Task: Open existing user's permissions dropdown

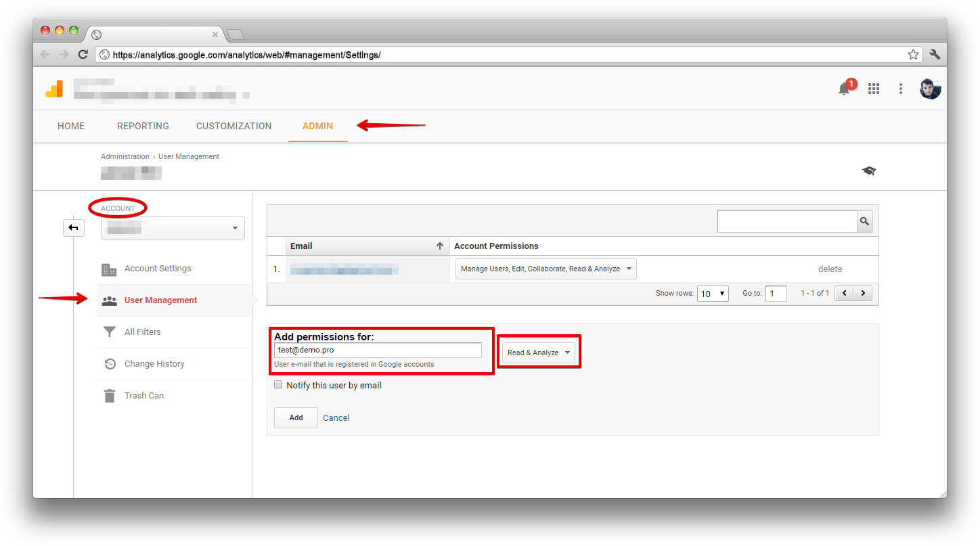Action: pyautogui.click(x=545, y=269)
